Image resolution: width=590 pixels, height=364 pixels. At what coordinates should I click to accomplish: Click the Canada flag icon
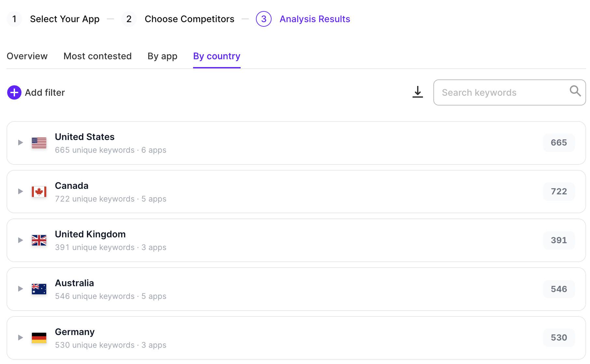(39, 191)
